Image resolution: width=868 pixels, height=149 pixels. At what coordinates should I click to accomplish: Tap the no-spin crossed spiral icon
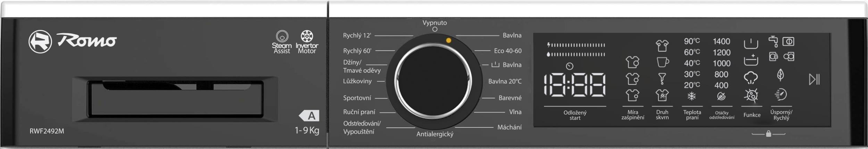point(721,96)
